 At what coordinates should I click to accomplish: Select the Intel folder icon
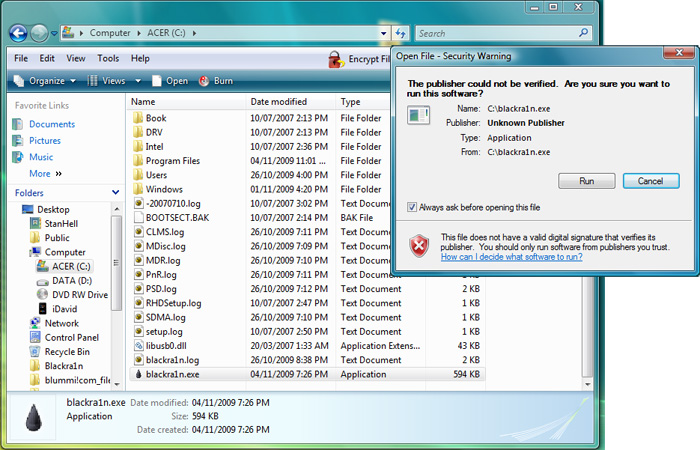coord(138,147)
